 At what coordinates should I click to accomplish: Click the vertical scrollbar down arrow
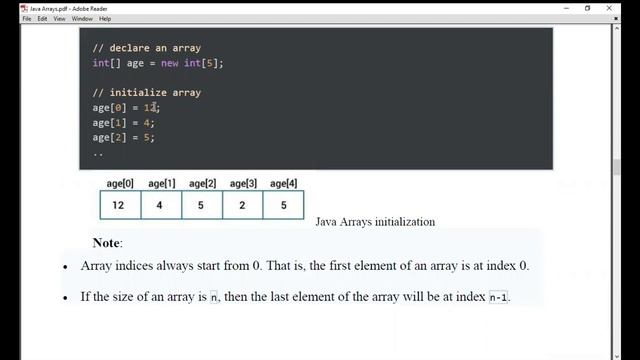click(616, 356)
